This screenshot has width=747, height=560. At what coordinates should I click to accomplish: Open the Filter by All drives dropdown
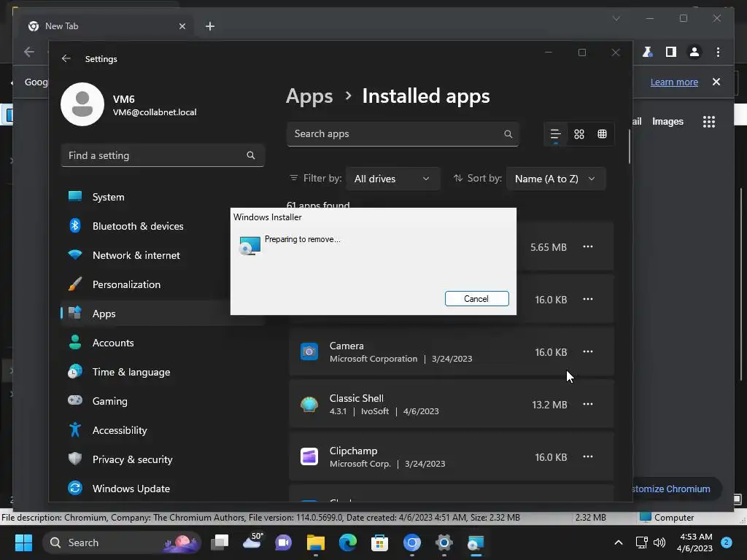(392, 179)
